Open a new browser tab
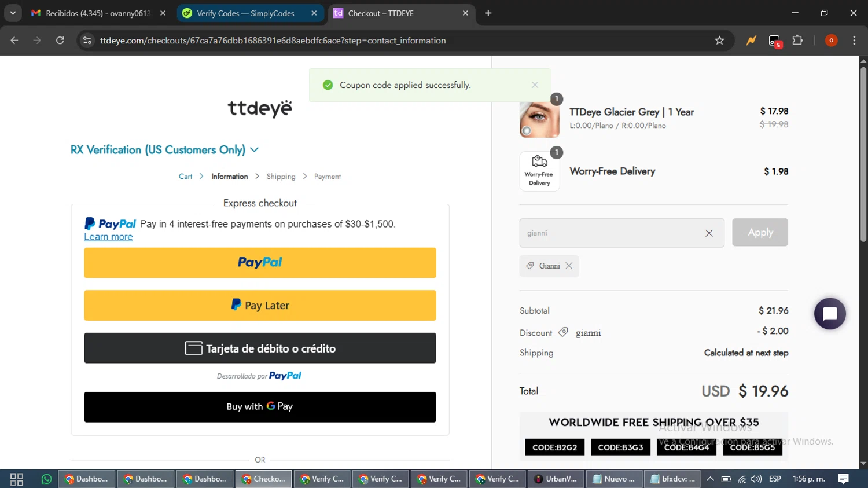This screenshot has width=868, height=488. click(x=488, y=13)
